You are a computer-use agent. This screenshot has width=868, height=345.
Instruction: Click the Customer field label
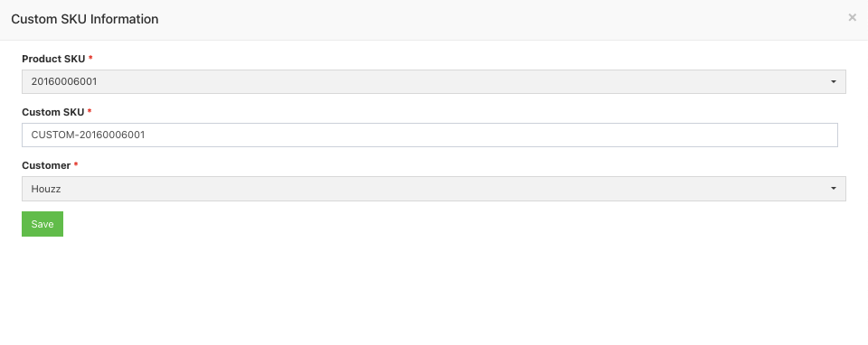click(46, 165)
